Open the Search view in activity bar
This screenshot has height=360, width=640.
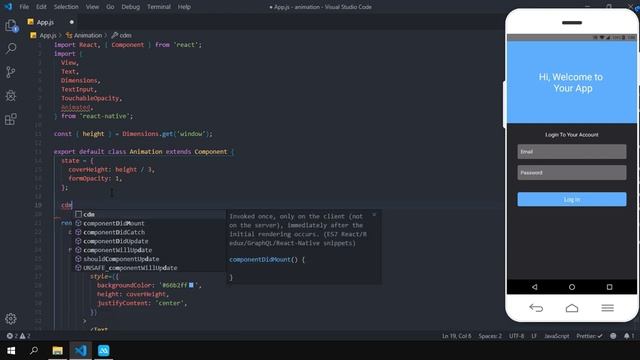click(11, 49)
